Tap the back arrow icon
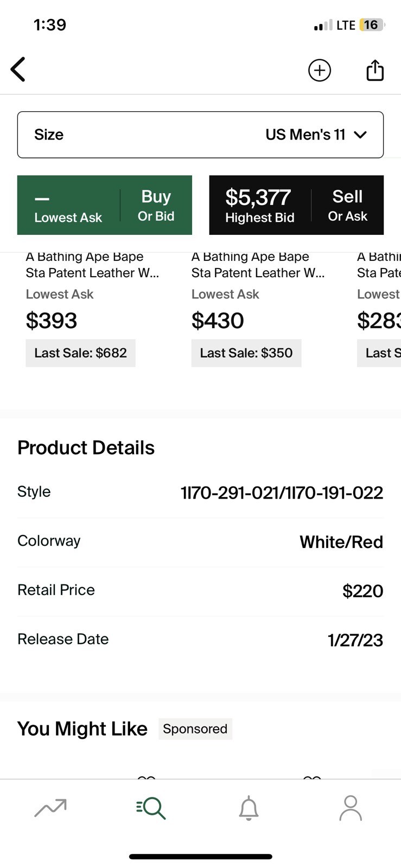 (x=18, y=69)
